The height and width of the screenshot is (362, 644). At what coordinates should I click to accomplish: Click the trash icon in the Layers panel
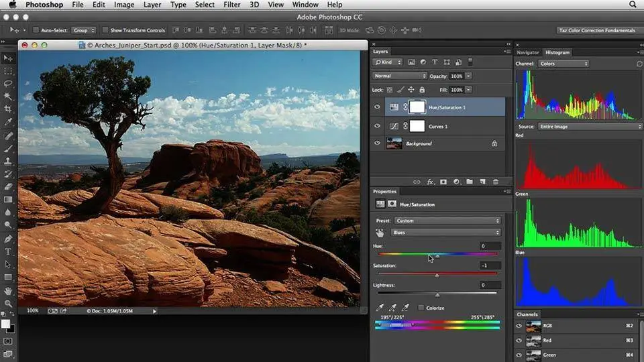496,182
